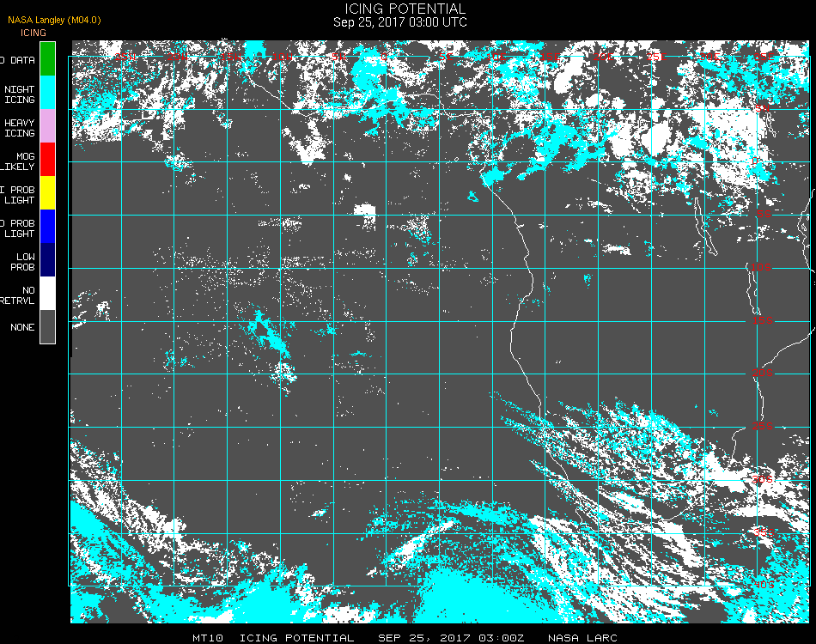The height and width of the screenshot is (644, 816).
Task: Click the 15E longitude label
Action: (x=550, y=57)
